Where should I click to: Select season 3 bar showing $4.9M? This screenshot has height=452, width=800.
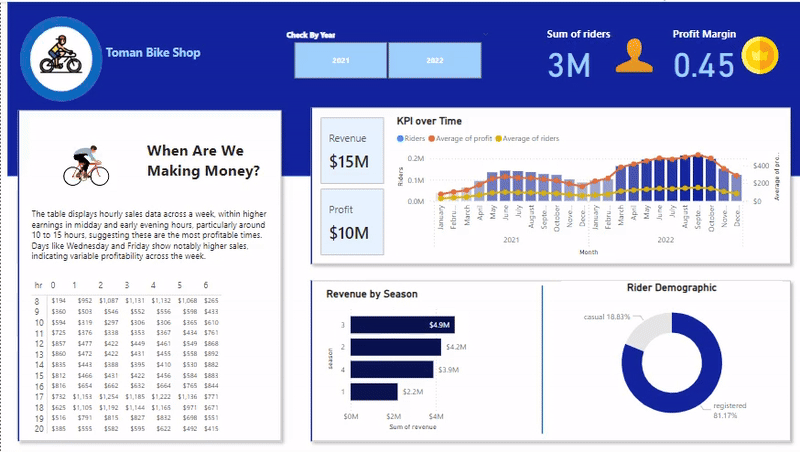tap(403, 324)
